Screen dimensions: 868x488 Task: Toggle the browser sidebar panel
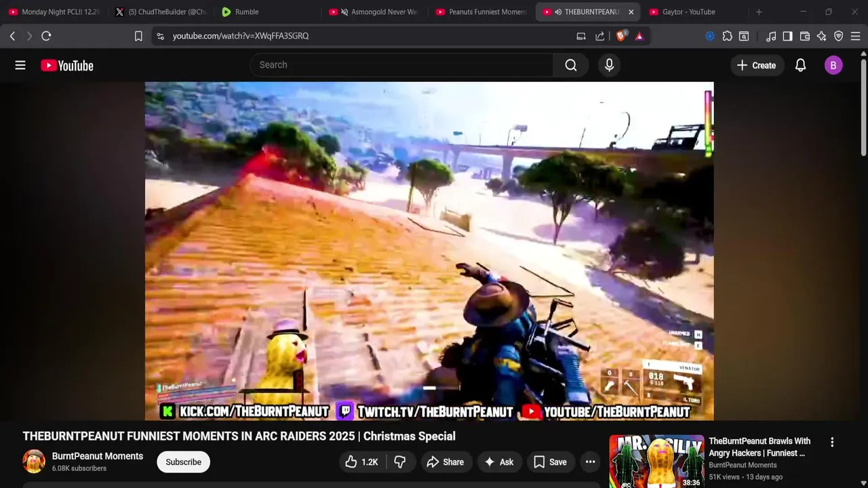[x=787, y=36]
